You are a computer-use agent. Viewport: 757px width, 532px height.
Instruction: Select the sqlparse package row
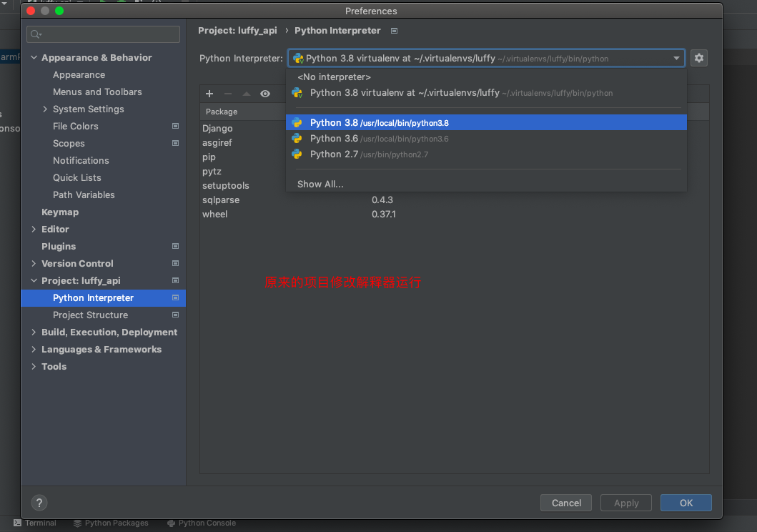(455, 200)
